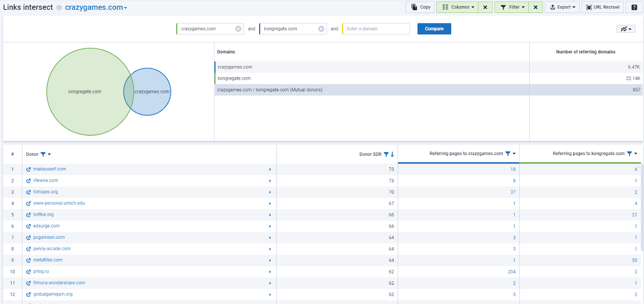
Task: Expand the metafilter.com row arrow
Action: tap(270, 261)
